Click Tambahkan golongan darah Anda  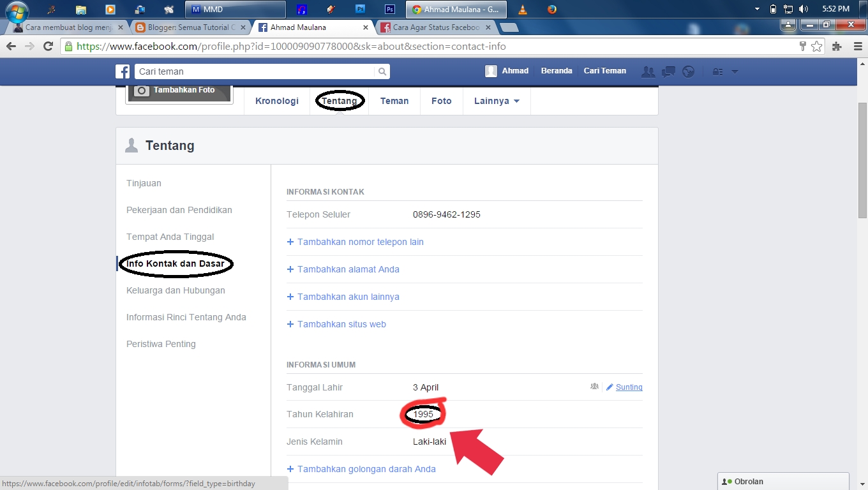click(361, 469)
